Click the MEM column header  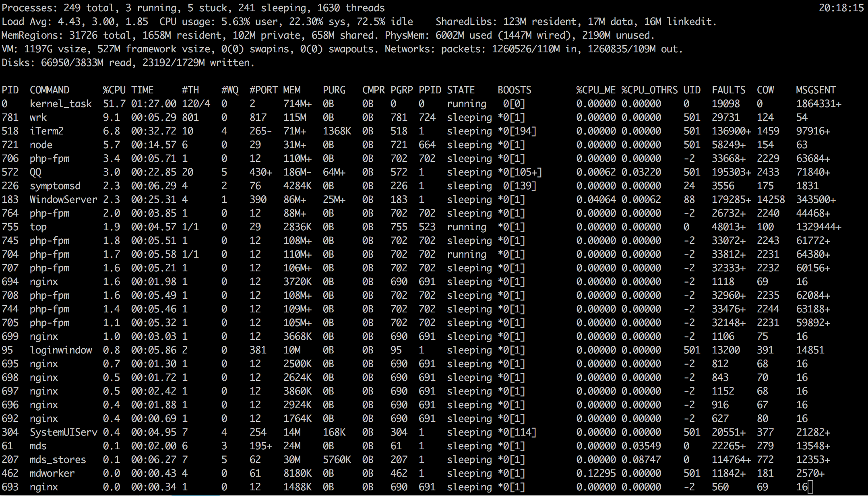(291, 90)
